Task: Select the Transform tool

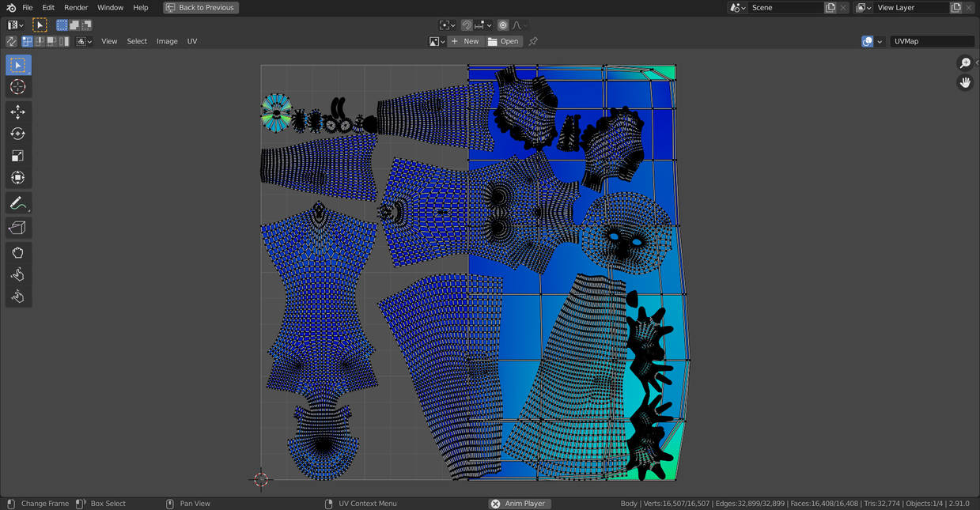Action: point(18,177)
